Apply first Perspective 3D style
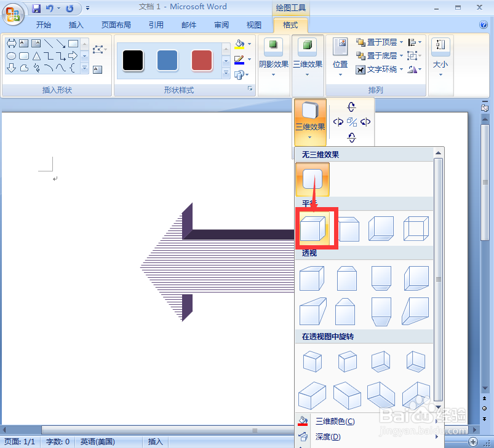This screenshot has width=494, height=448. pos(312,278)
